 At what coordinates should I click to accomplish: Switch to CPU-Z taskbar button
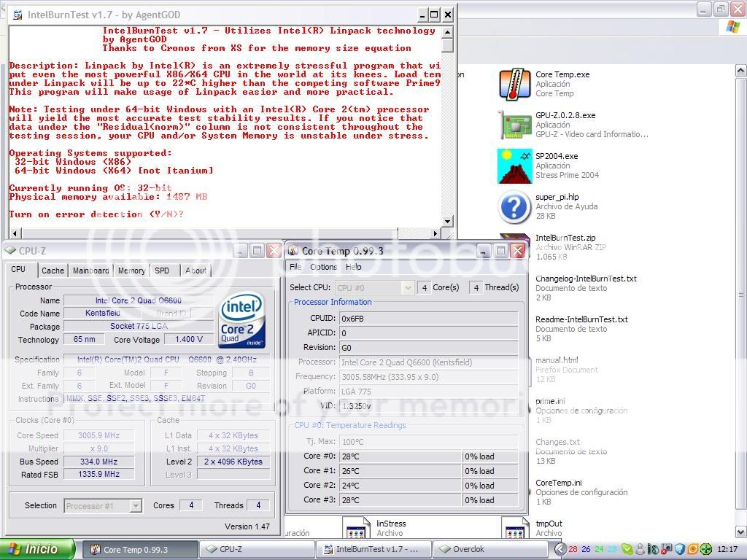tap(257, 550)
